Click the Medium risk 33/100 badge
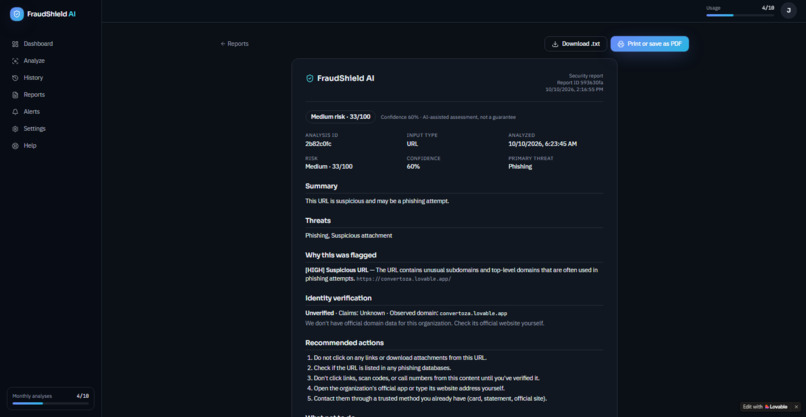Viewport: 806px width, 417px height. pos(340,117)
